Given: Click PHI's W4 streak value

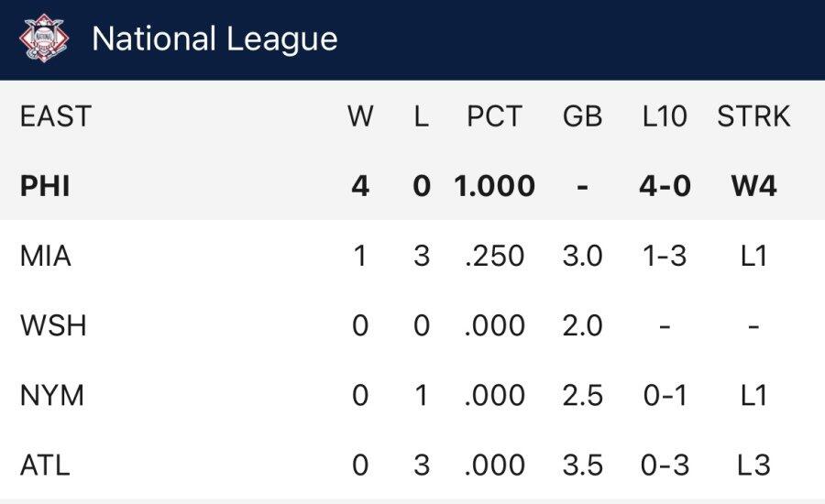Looking at the screenshot, I should tap(753, 186).
